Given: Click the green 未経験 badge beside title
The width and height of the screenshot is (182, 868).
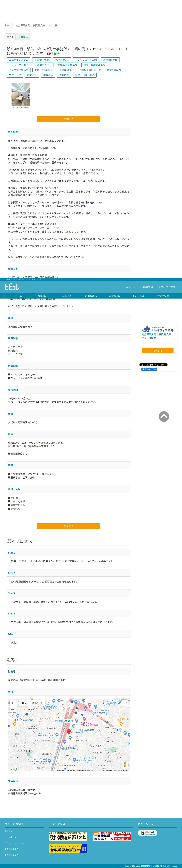Looking at the screenshot, I should point(57,54).
